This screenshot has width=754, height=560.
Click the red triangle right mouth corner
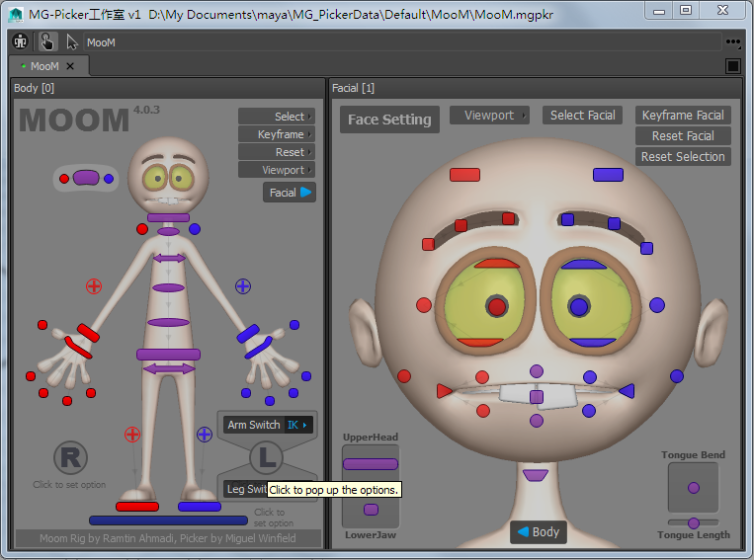click(x=445, y=391)
